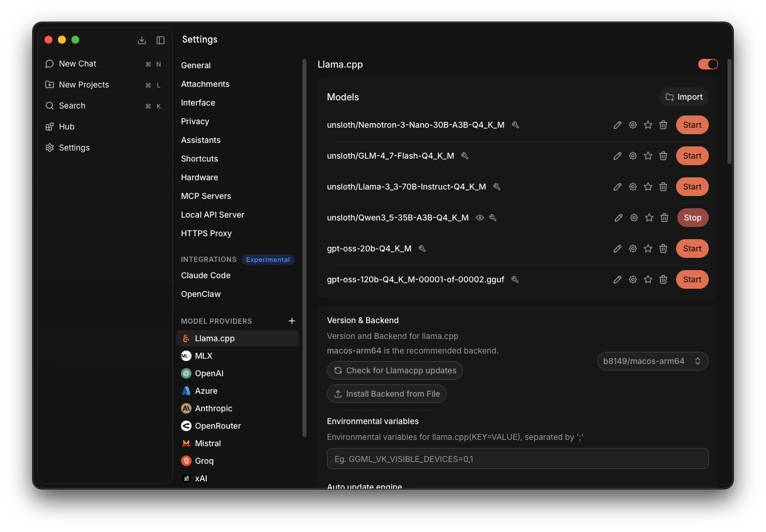
Task: Open GLM-4_7-Flash model settings gear
Action: click(632, 156)
